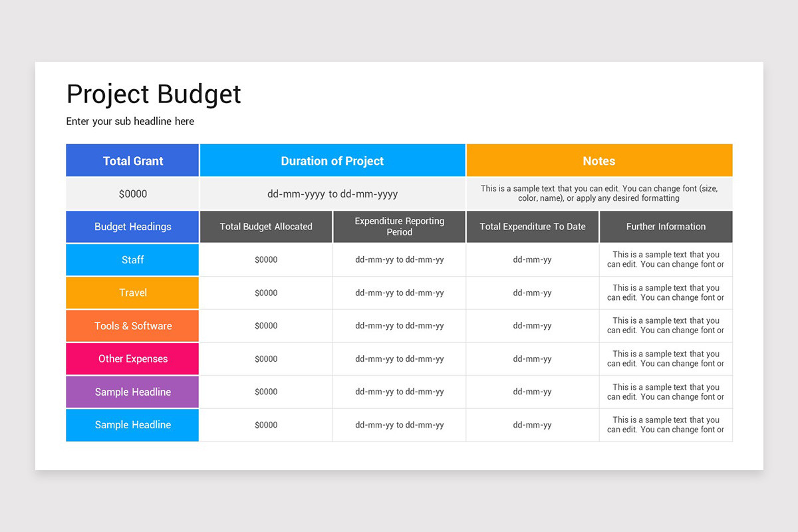798x532 pixels.
Task: Click the blue Total Grant header
Action: point(132,160)
